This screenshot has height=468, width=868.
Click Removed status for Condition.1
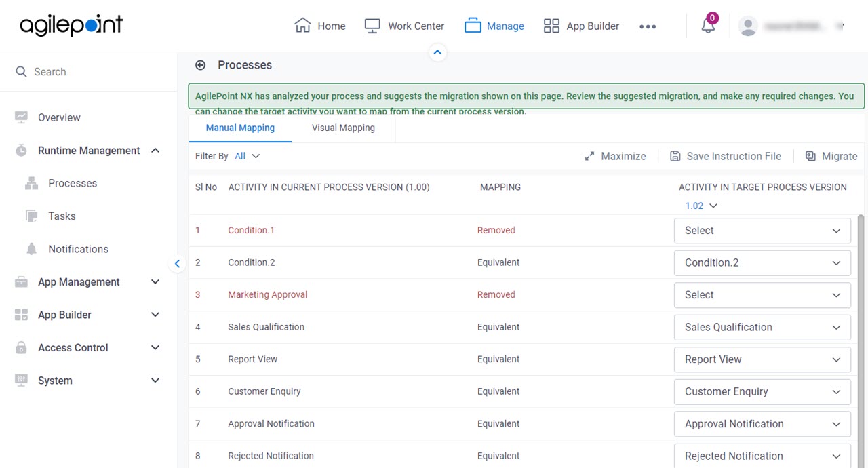coord(496,230)
